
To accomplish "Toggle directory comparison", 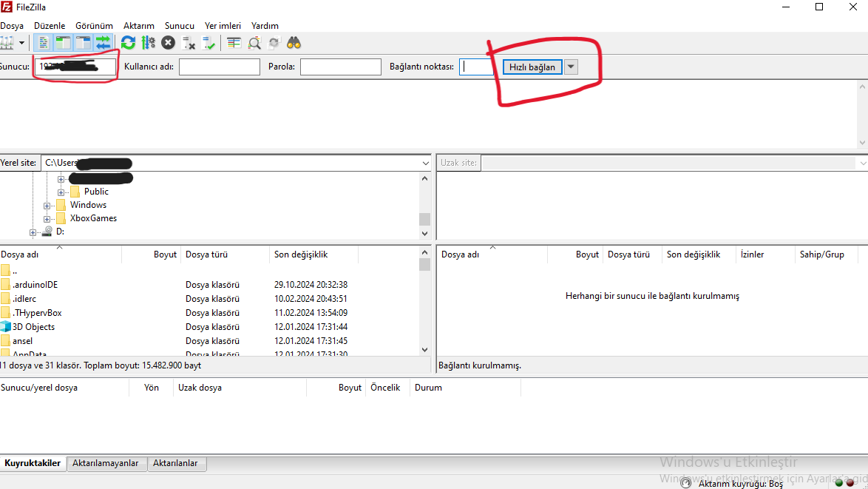I will point(254,43).
